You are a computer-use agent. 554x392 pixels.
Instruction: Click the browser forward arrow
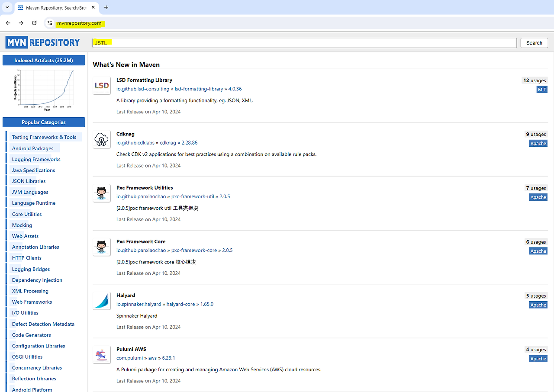[x=21, y=23]
